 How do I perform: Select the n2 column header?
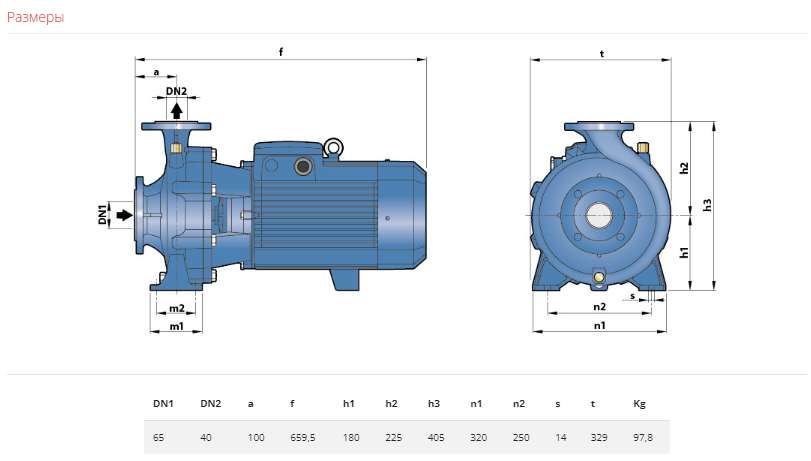519,404
